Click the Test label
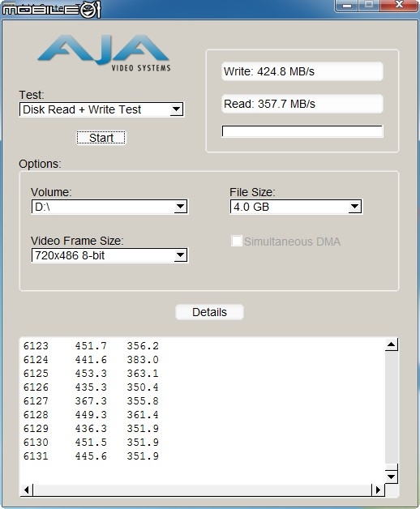 coord(32,95)
